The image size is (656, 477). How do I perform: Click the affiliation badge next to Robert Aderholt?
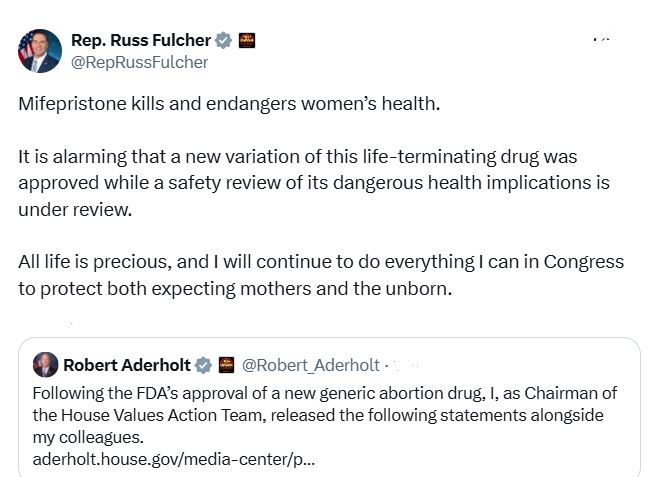(x=226, y=365)
